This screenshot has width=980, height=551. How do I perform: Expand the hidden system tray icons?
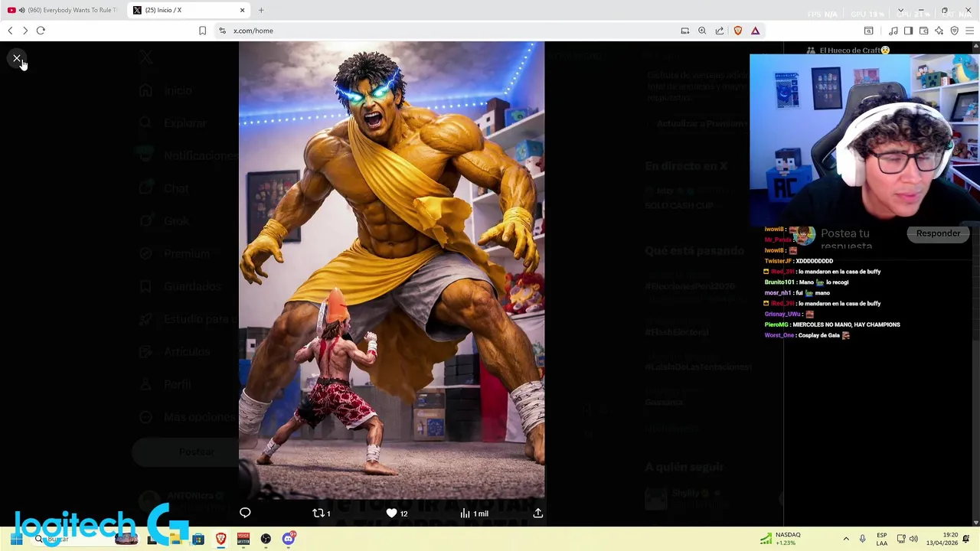(x=846, y=539)
